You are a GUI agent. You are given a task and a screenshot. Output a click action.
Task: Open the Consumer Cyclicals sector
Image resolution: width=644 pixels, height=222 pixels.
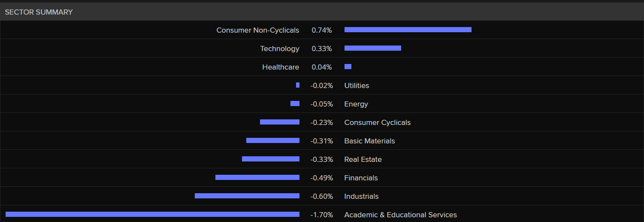[377, 122]
